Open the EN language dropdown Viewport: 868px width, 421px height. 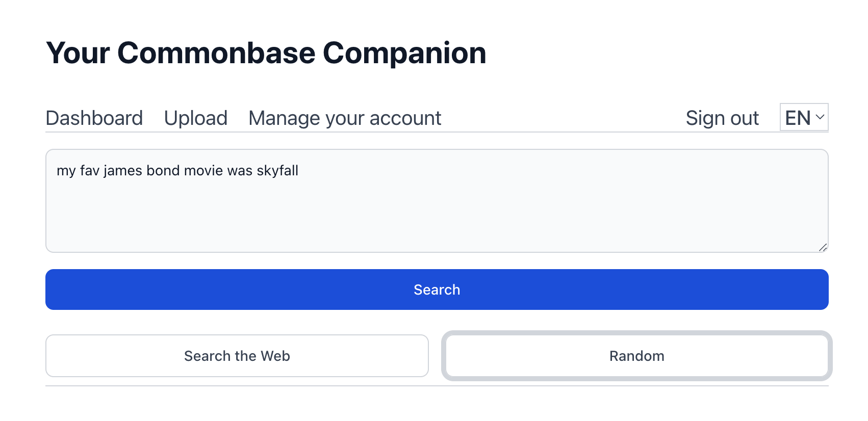(x=804, y=118)
